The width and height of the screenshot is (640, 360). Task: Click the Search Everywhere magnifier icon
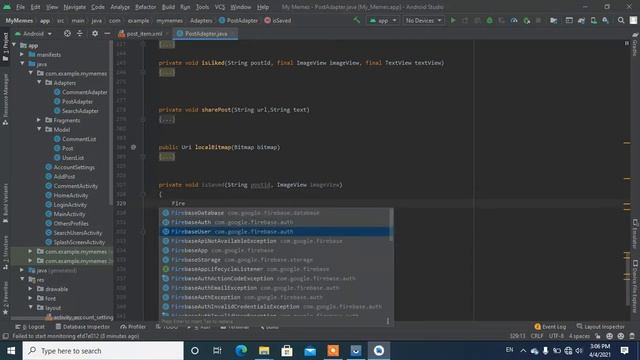[621, 20]
